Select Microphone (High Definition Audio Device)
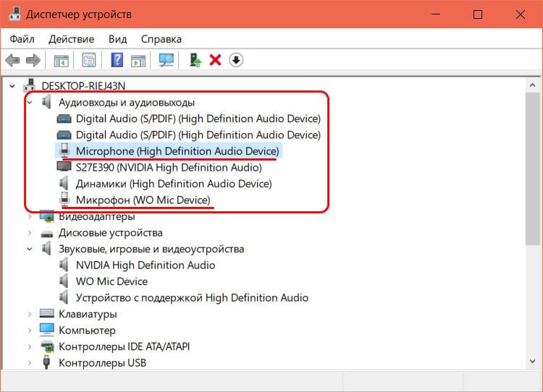This screenshot has width=543, height=392. tap(177, 151)
